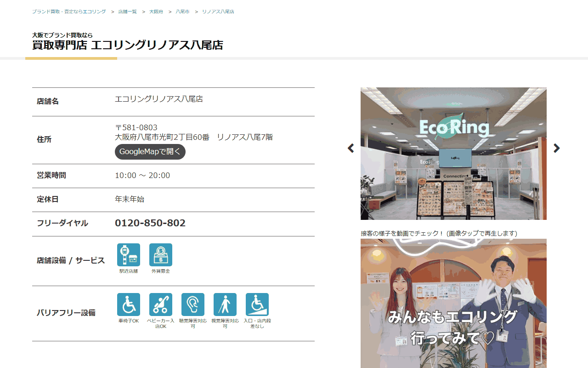Screen dimensions: 588x368
Task: Click the 定休日 row label
Action: tap(48, 199)
